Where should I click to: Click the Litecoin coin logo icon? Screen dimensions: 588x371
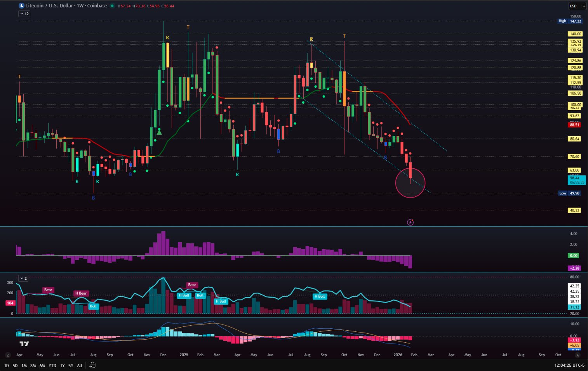[x=21, y=6]
